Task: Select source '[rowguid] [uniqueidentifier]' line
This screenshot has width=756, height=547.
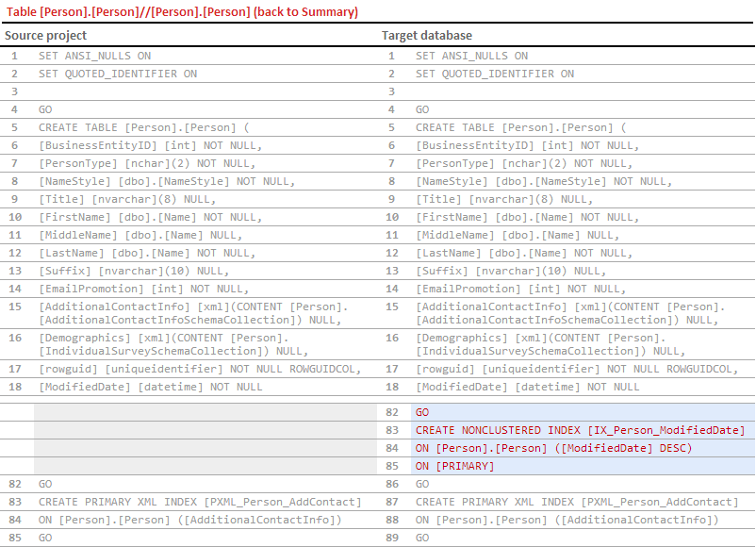Action: (x=200, y=369)
